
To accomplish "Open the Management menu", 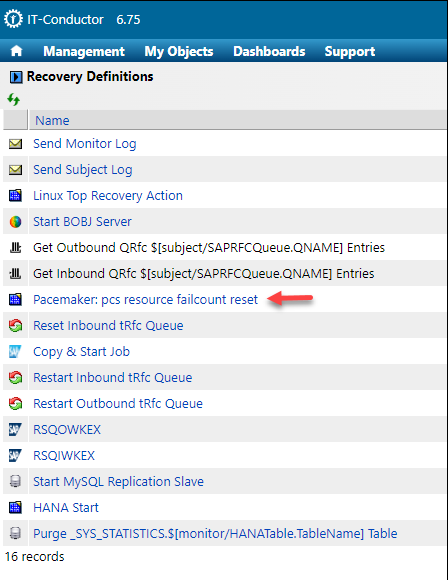I will [x=84, y=51].
